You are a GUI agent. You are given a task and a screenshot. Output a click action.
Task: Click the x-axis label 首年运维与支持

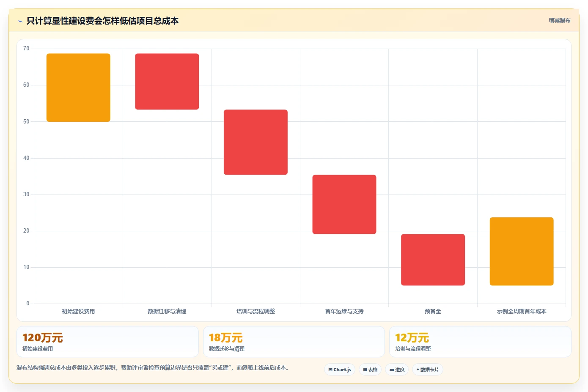click(344, 311)
